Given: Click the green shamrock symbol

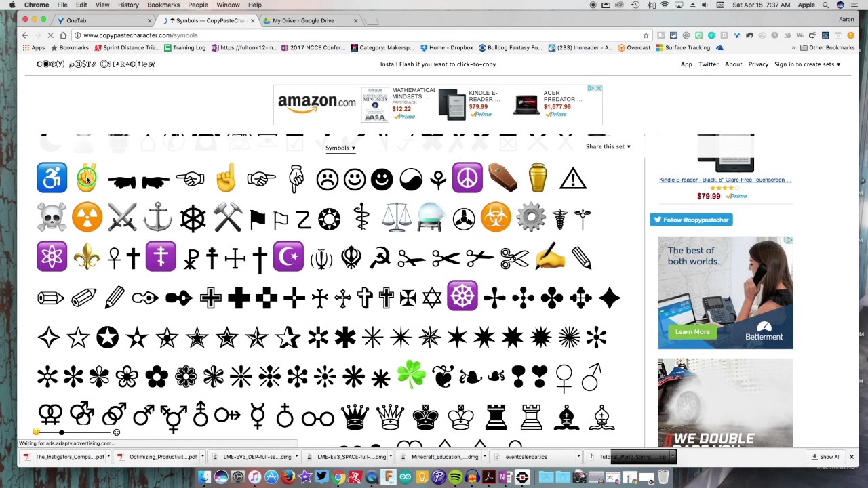Looking at the screenshot, I should [411, 376].
